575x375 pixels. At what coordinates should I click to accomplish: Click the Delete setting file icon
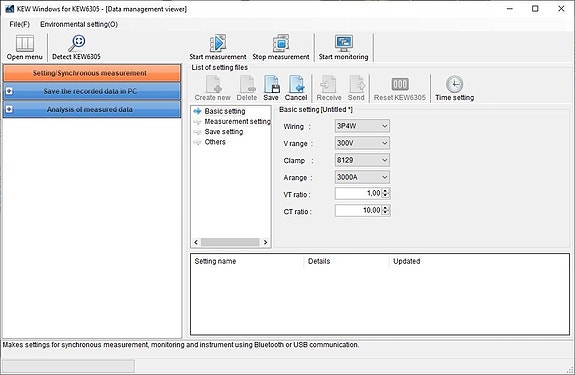point(247,84)
